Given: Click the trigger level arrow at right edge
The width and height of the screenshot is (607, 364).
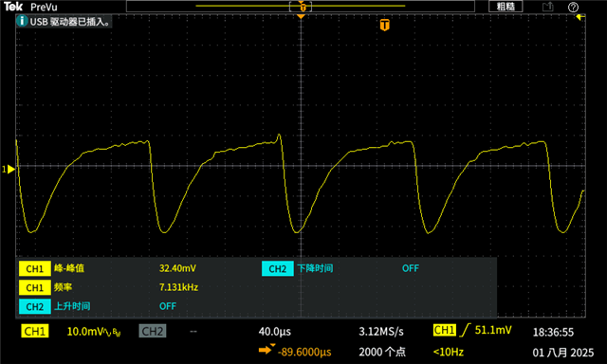Looking at the screenshot, I should (x=579, y=17).
